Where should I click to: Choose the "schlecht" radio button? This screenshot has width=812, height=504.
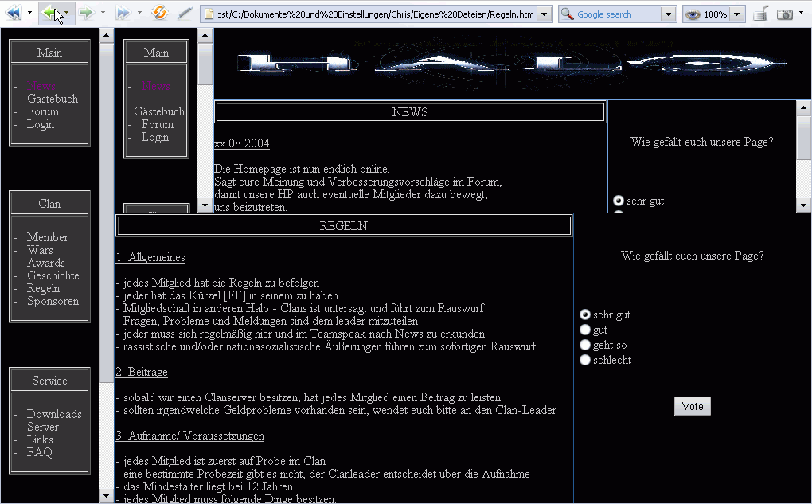[586, 360]
